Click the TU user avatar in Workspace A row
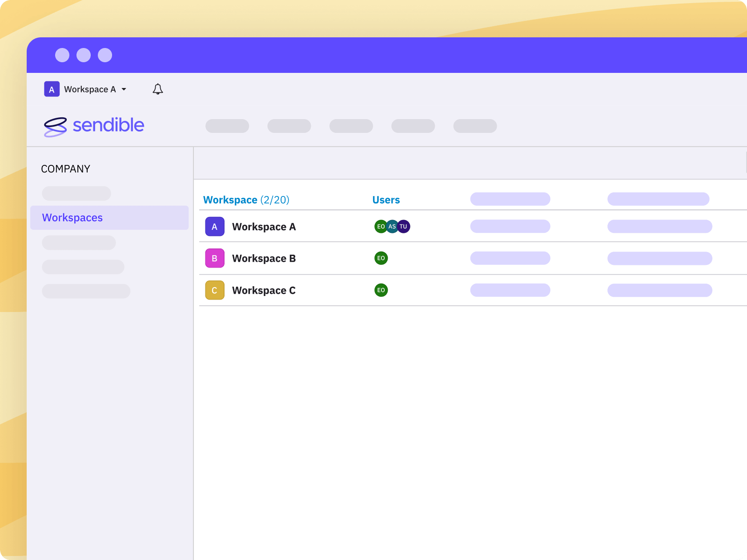 404,227
